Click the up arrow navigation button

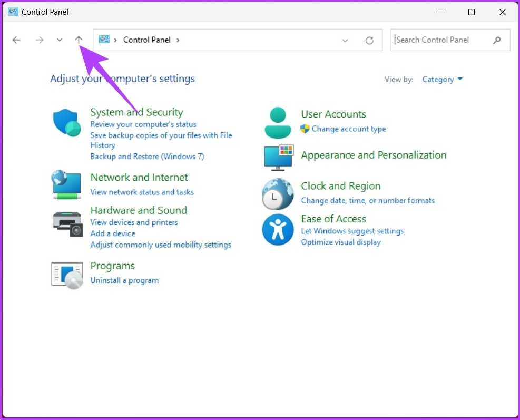[x=79, y=40]
